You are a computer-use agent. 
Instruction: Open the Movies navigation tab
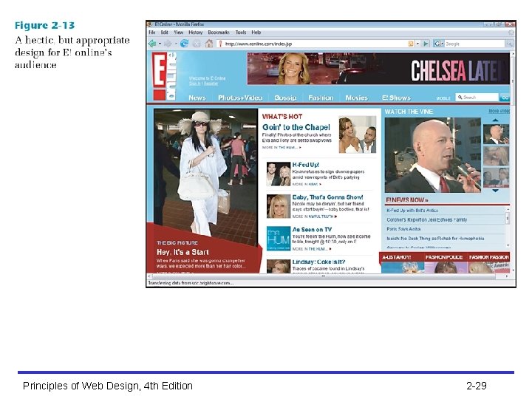coord(357,98)
